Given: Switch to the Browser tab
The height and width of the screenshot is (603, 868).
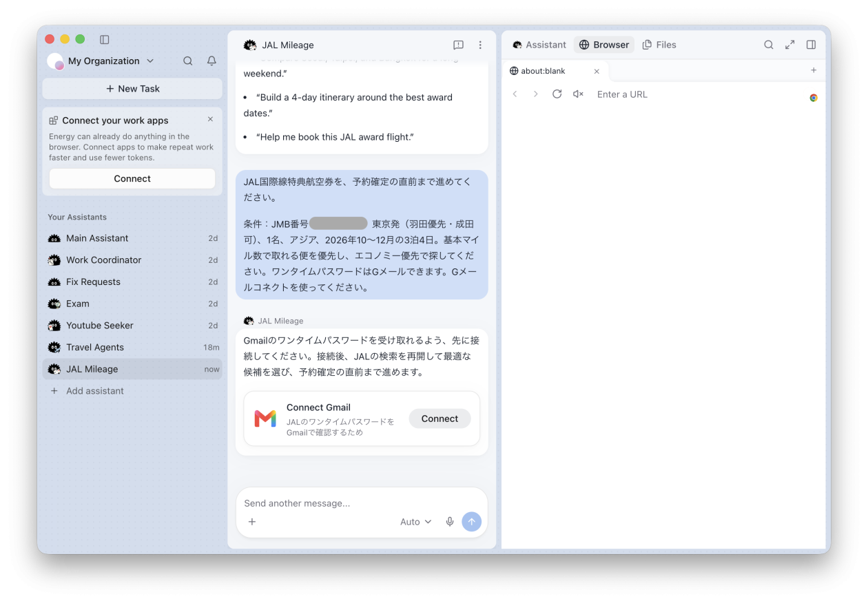Looking at the screenshot, I should (x=604, y=45).
